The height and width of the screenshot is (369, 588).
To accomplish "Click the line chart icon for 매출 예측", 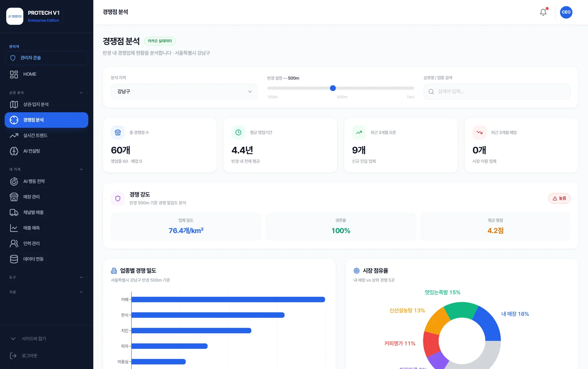I will [14, 228].
